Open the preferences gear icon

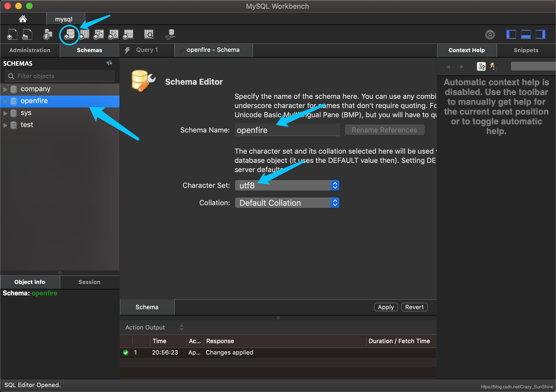coord(490,34)
